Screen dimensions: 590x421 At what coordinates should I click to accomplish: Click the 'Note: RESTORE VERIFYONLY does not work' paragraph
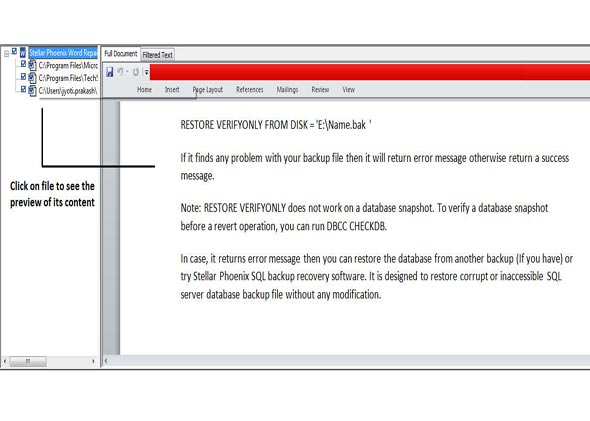click(364, 217)
